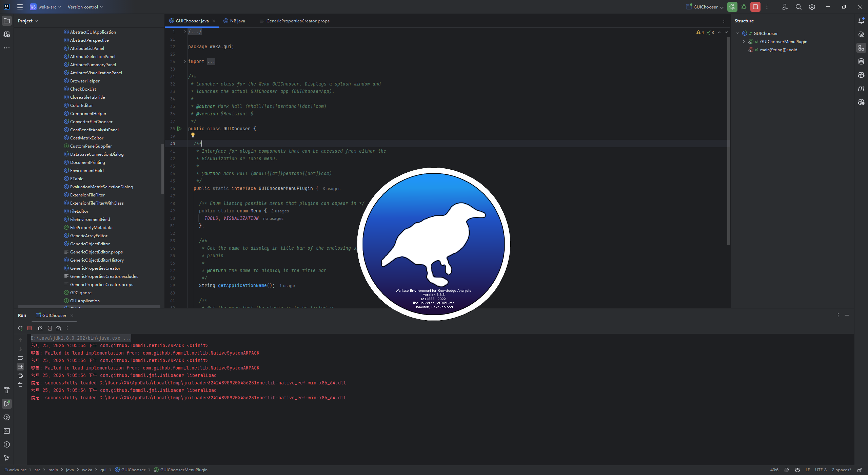
Task: Open the weka-src project dropdown
Action: coord(45,7)
